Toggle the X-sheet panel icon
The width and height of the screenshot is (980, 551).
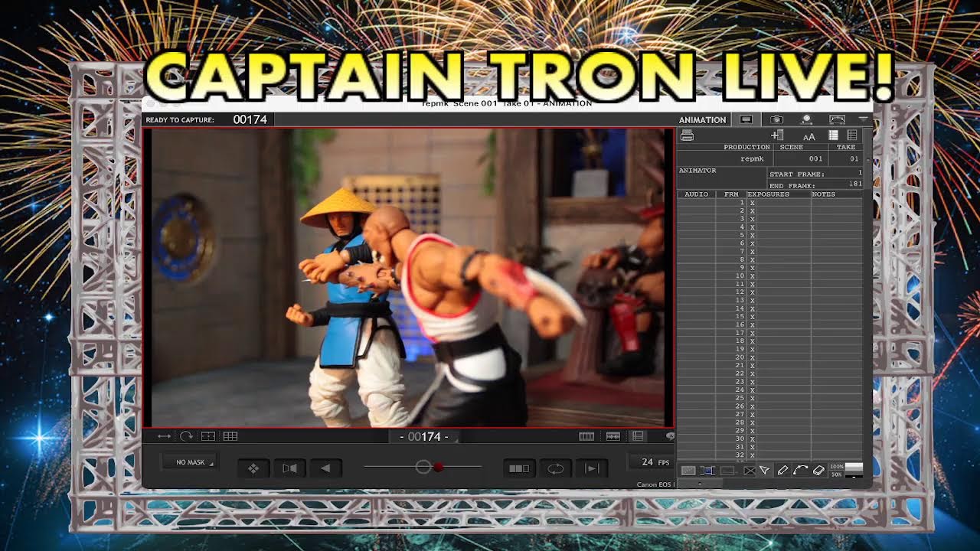tap(638, 436)
